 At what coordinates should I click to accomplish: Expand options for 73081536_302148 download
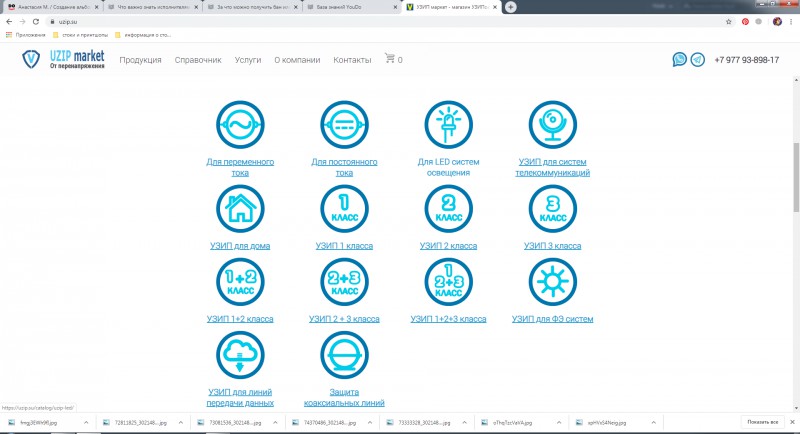(275, 423)
